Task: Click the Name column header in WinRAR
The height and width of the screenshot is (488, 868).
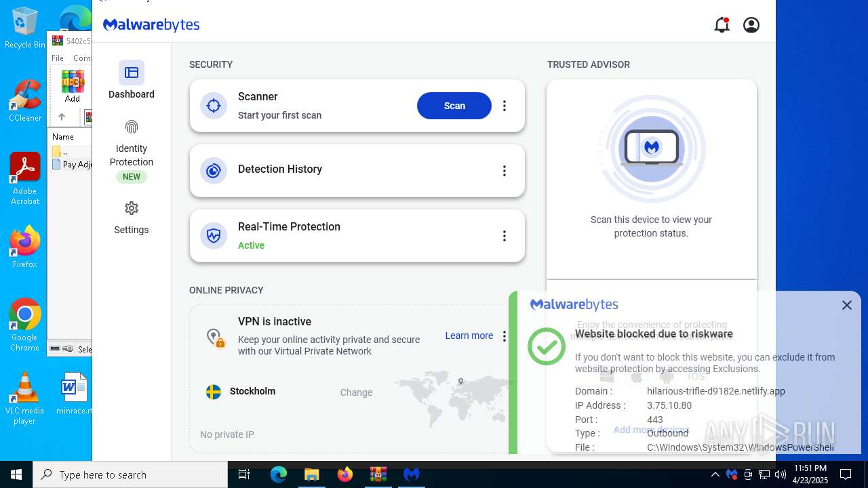Action: 63,137
